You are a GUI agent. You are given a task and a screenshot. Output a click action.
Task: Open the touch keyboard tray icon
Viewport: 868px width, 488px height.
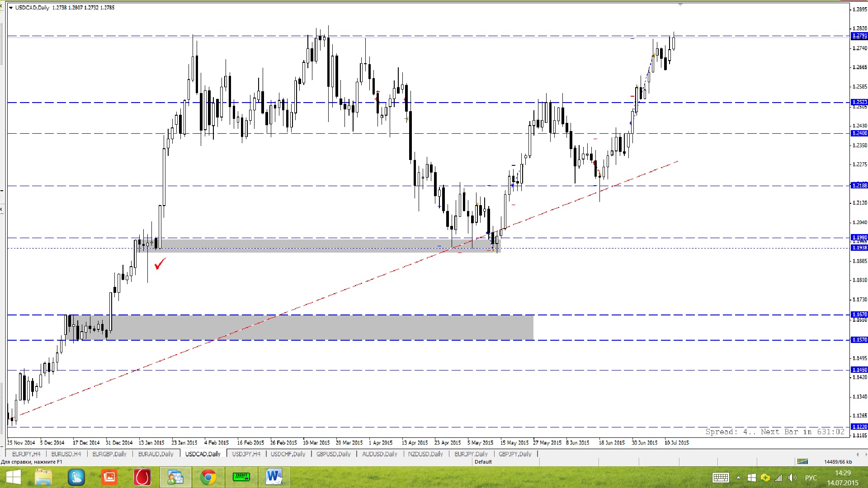721,478
